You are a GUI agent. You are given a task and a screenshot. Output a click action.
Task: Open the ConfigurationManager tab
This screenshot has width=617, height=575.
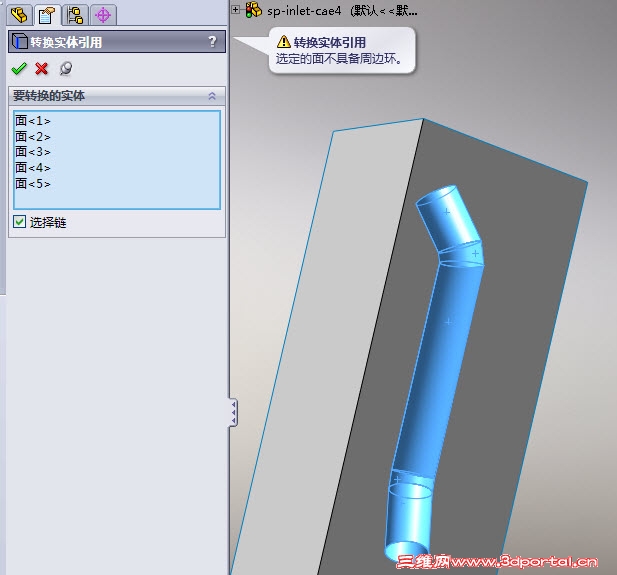(x=75, y=15)
